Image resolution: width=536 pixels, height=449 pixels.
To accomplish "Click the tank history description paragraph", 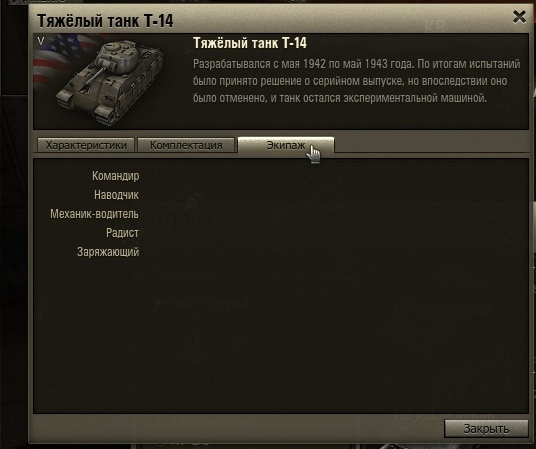I will click(x=357, y=81).
